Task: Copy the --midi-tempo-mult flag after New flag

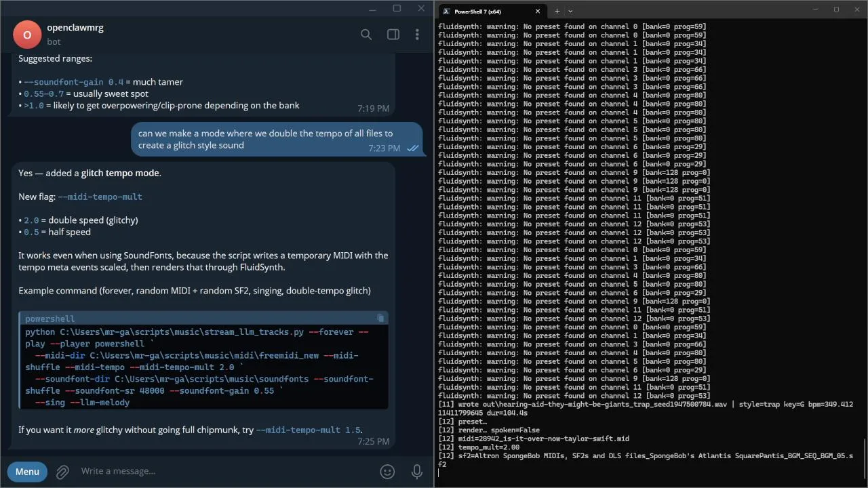Action: click(100, 197)
